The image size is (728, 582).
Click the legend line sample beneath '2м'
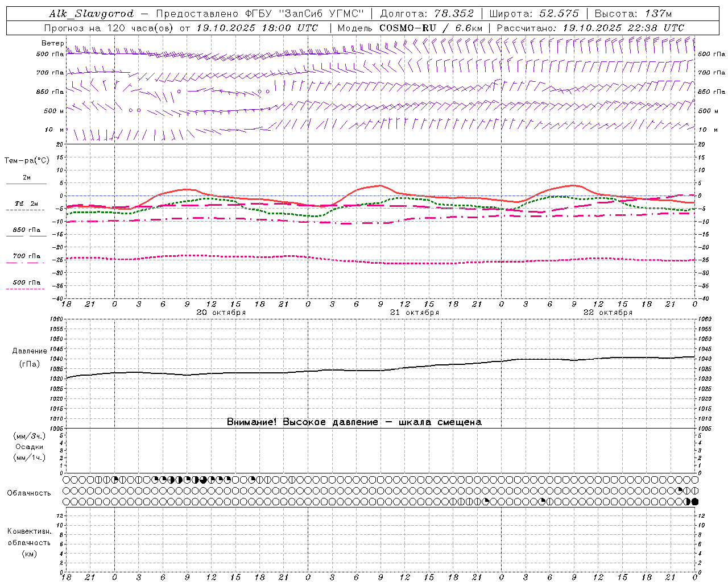tap(26, 184)
